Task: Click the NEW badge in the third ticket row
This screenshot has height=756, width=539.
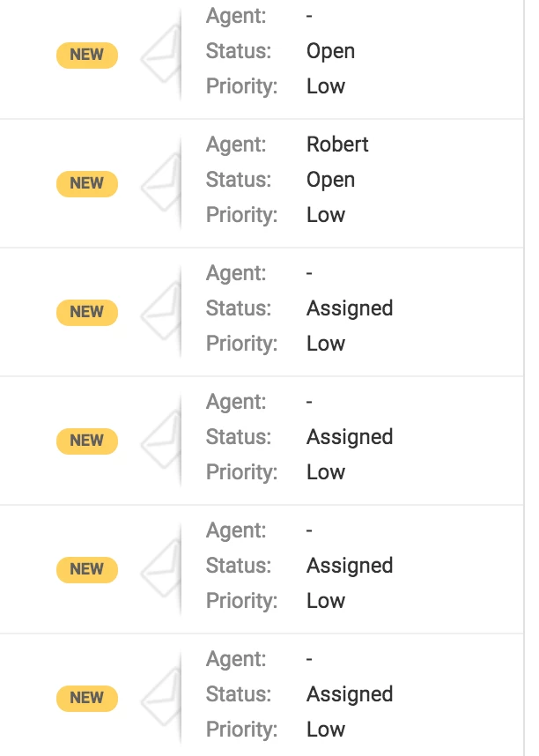Action: [x=87, y=313]
